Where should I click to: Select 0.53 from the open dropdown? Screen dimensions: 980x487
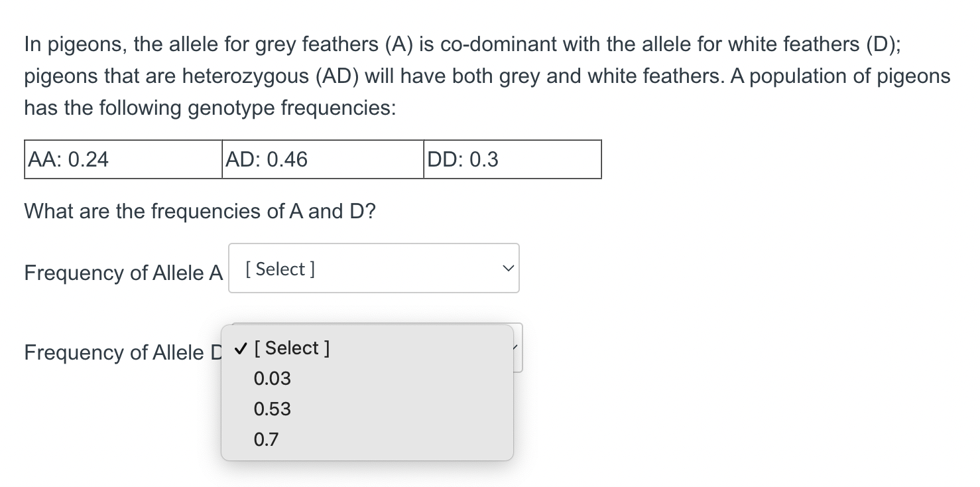[x=272, y=409]
